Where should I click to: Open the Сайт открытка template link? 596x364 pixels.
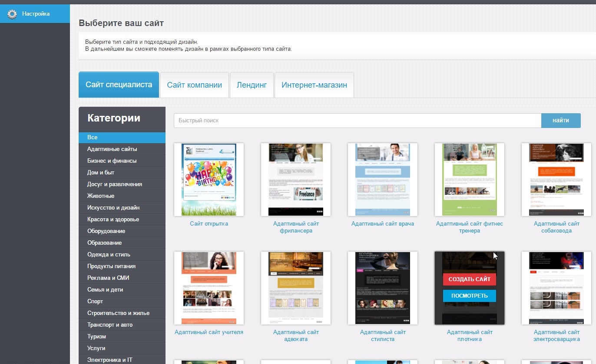pos(209,223)
